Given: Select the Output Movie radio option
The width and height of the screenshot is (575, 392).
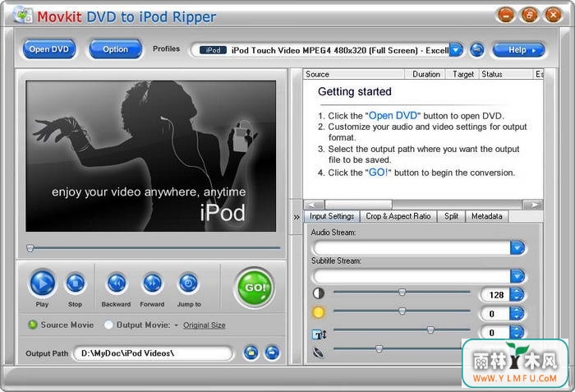Looking at the screenshot, I should tap(108, 325).
